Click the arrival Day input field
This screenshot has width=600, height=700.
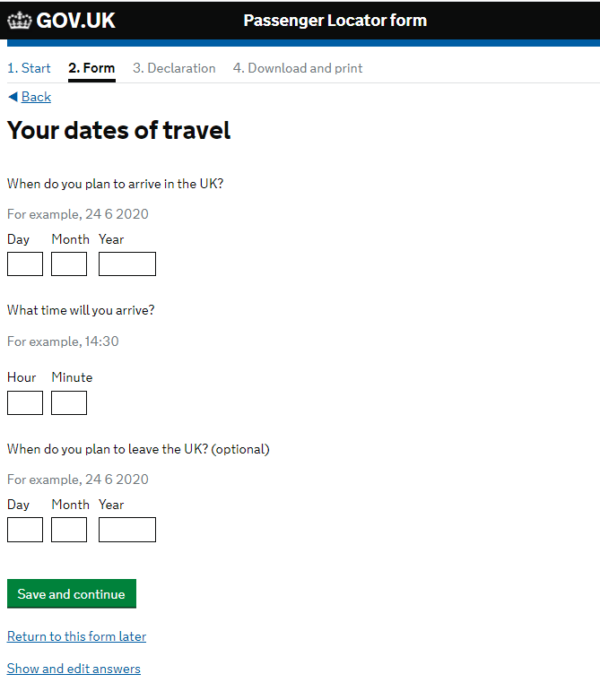point(25,264)
